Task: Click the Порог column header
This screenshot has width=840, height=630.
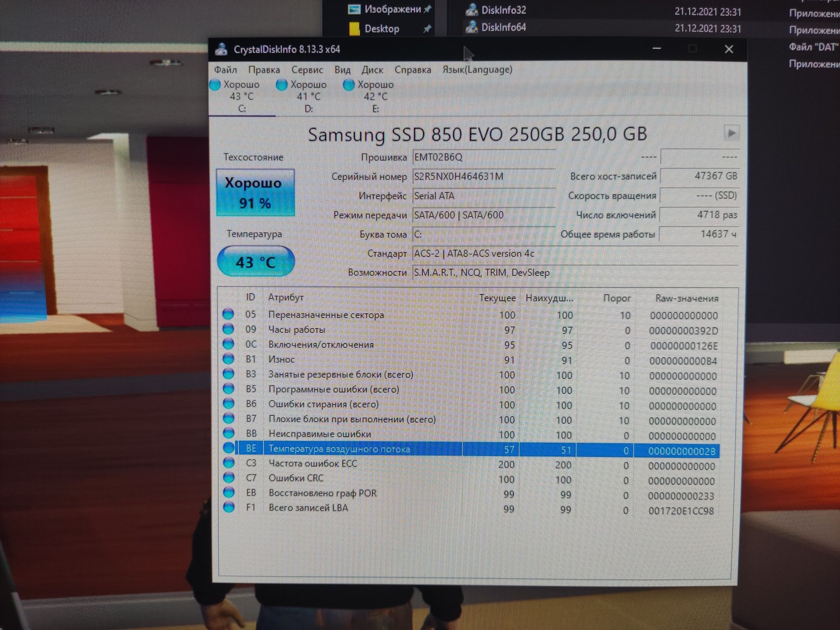Action: (x=617, y=298)
